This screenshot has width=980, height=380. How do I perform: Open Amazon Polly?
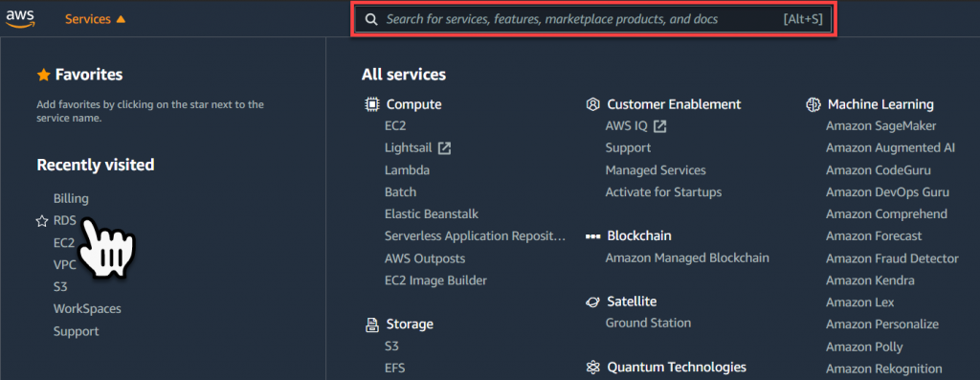click(864, 346)
